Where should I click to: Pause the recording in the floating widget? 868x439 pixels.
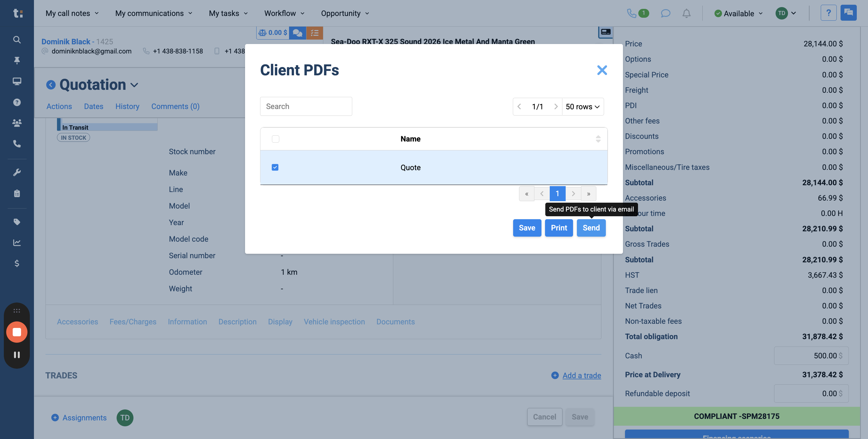[x=17, y=355]
